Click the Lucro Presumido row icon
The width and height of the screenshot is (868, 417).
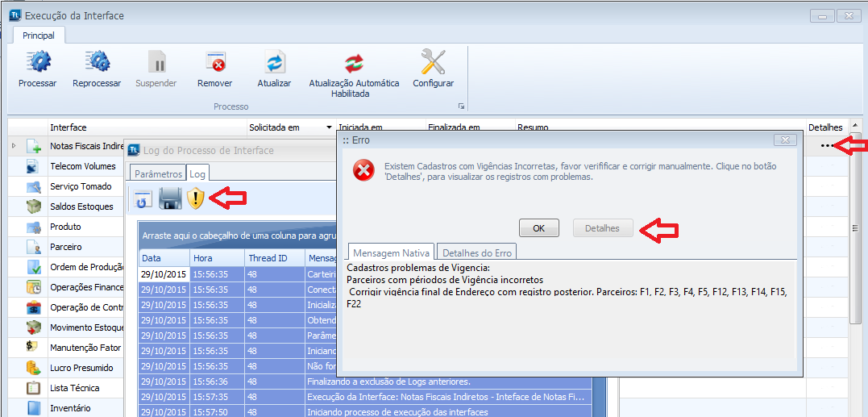tap(34, 368)
